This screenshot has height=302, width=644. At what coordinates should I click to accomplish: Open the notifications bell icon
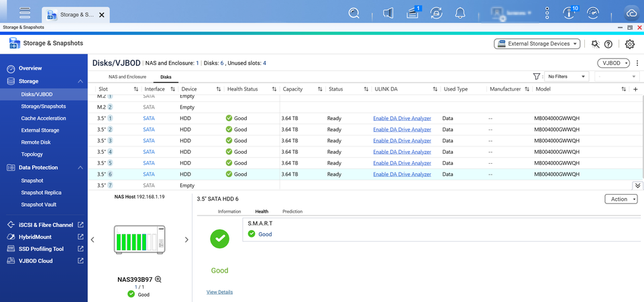pos(460,13)
